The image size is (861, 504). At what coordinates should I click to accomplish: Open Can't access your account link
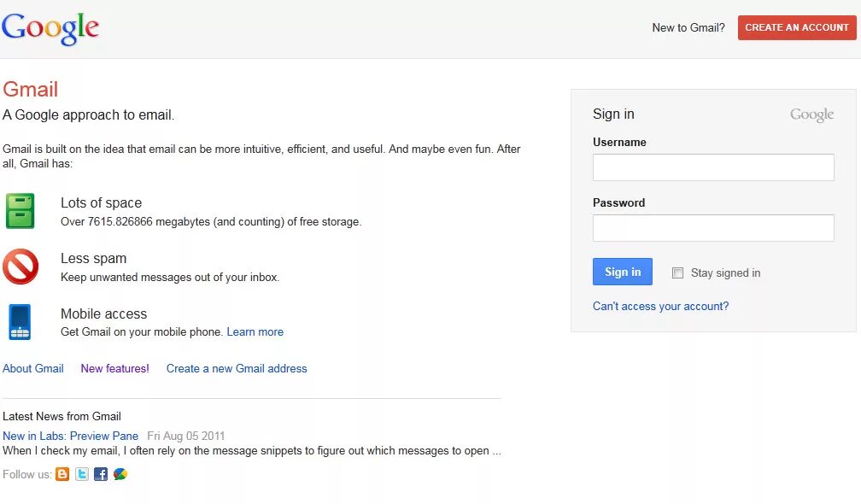point(660,306)
